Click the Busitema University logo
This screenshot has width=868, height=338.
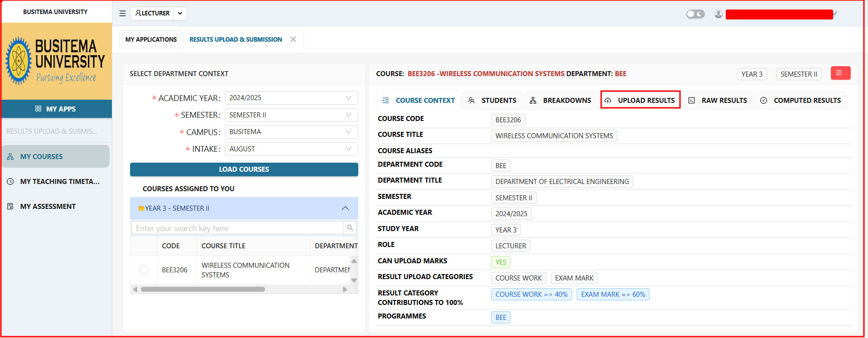pyautogui.click(x=56, y=61)
